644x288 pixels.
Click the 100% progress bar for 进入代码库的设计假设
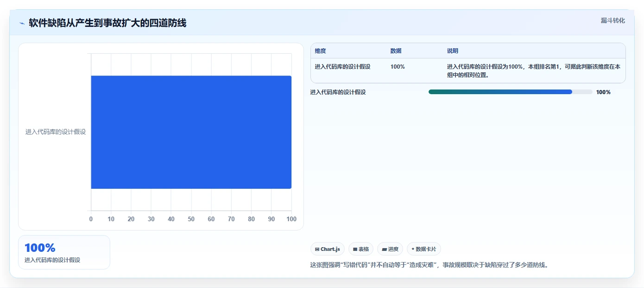[x=510, y=92]
